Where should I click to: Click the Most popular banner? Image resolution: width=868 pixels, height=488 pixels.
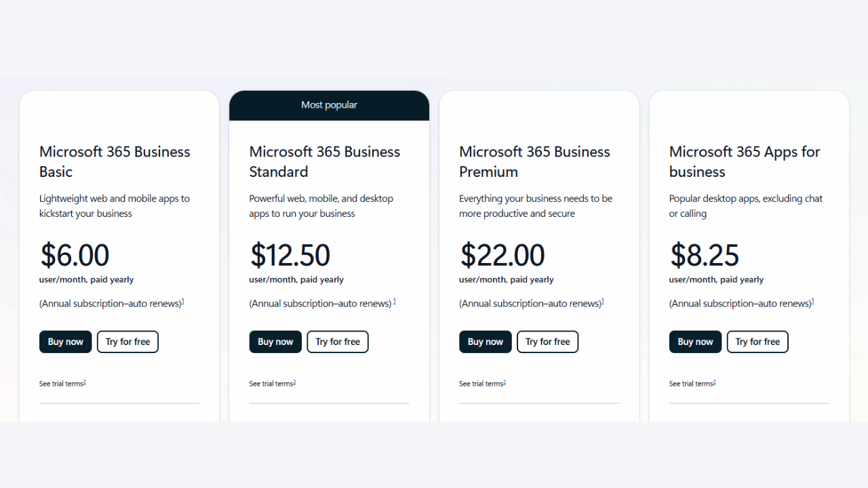click(x=329, y=105)
